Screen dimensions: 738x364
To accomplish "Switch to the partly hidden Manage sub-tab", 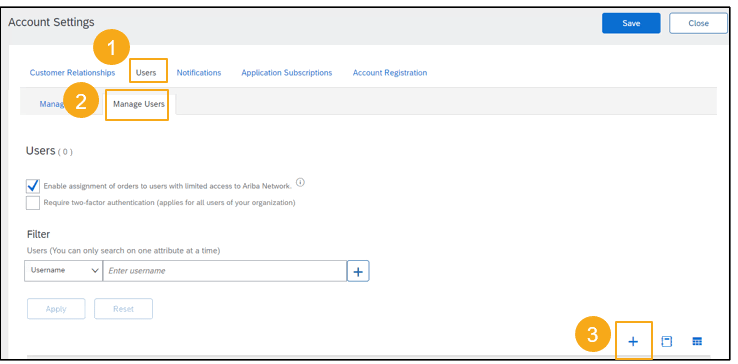I will [52, 104].
